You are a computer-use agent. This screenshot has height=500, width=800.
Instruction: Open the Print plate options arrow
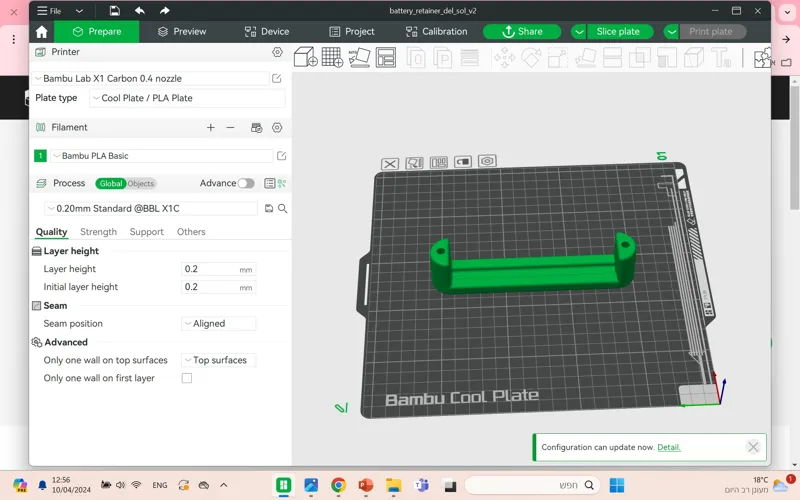(x=671, y=32)
